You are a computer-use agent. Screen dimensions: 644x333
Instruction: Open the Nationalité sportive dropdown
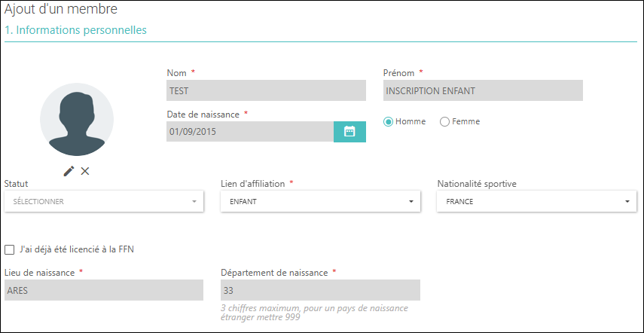coord(536,202)
